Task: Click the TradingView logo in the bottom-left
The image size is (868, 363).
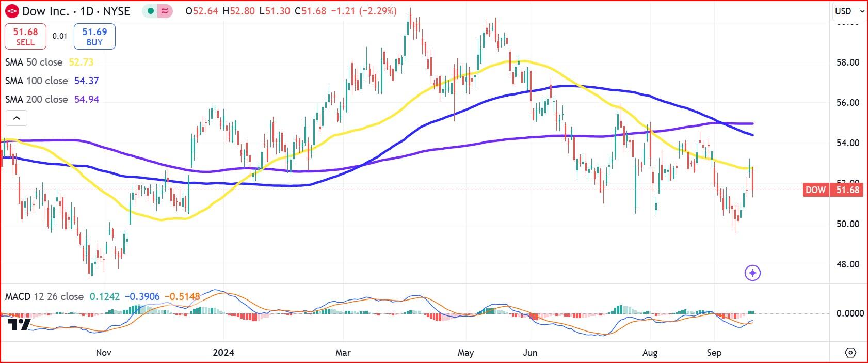Action: 19,325
